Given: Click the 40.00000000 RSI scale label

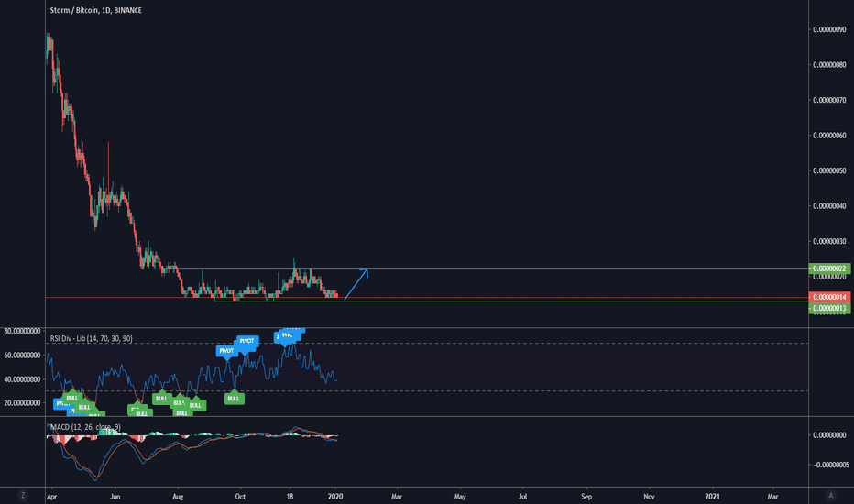Looking at the screenshot, I should point(22,379).
